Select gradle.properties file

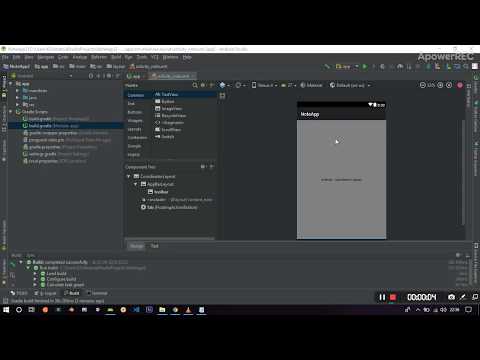pos(60,147)
